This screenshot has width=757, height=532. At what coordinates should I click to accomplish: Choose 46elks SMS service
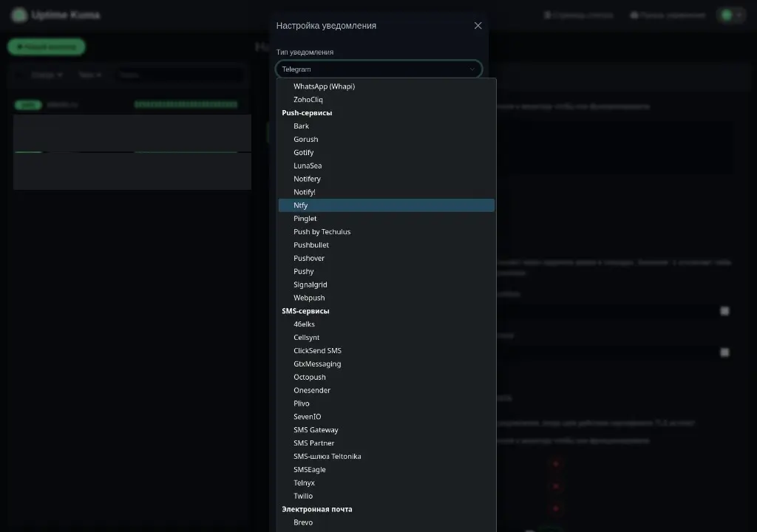[386, 324]
